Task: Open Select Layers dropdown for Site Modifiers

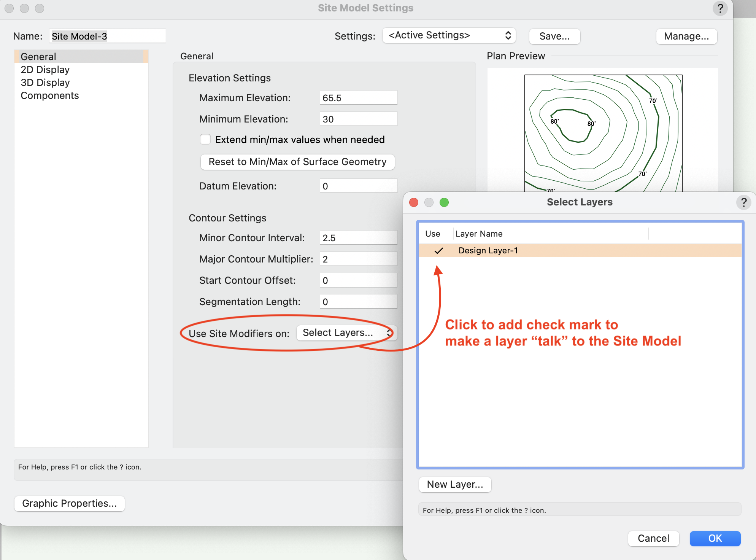Action: [346, 333]
